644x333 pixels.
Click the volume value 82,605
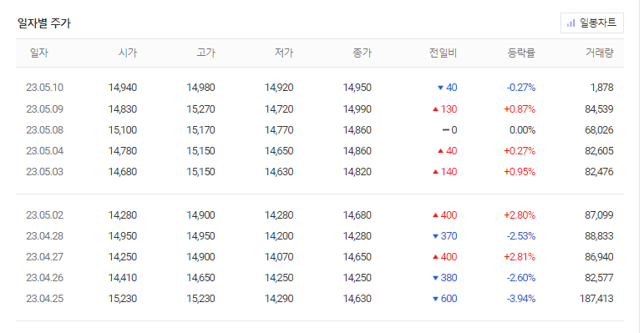pyautogui.click(x=599, y=151)
